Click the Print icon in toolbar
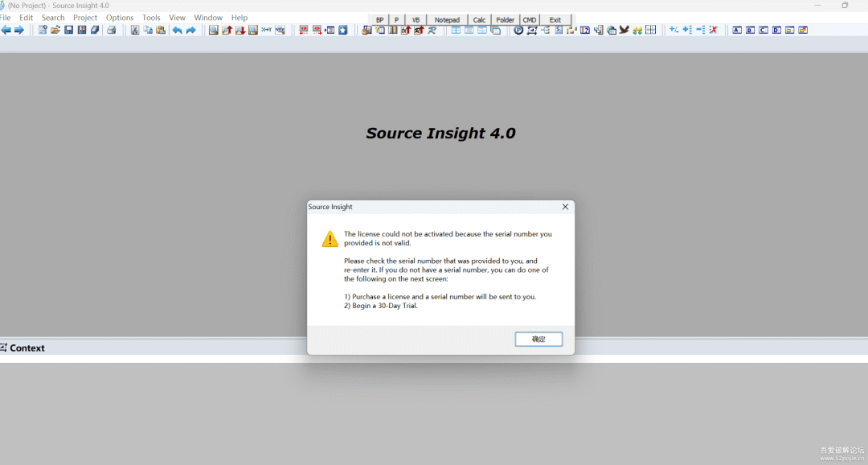Image resolution: width=868 pixels, height=465 pixels. click(112, 31)
